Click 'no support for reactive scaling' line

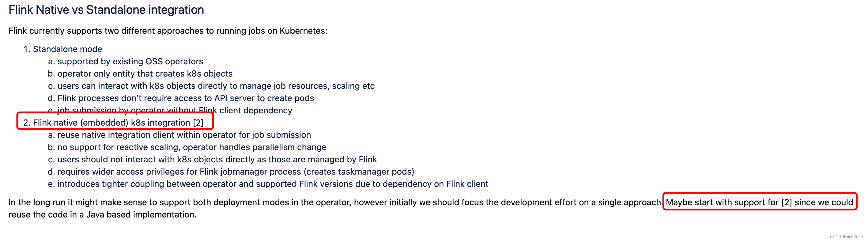coord(187,147)
